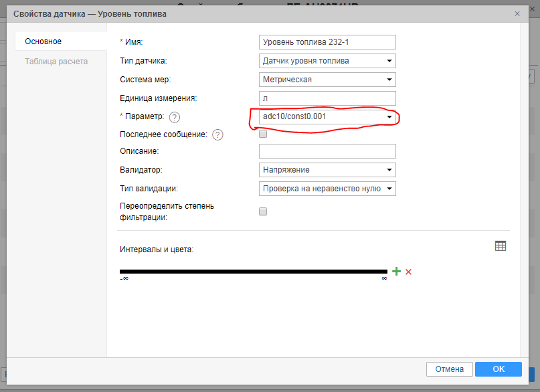Delete interval with red cross icon

click(408, 272)
